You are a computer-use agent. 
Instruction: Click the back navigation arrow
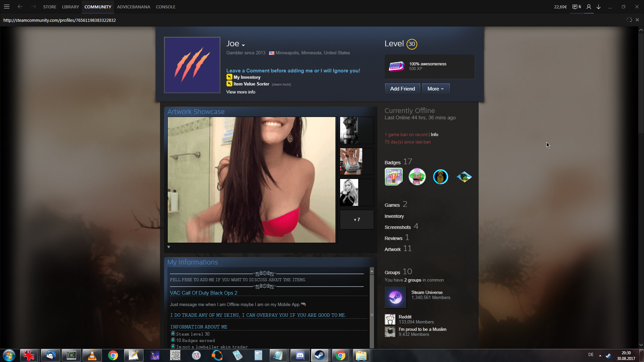tap(20, 7)
